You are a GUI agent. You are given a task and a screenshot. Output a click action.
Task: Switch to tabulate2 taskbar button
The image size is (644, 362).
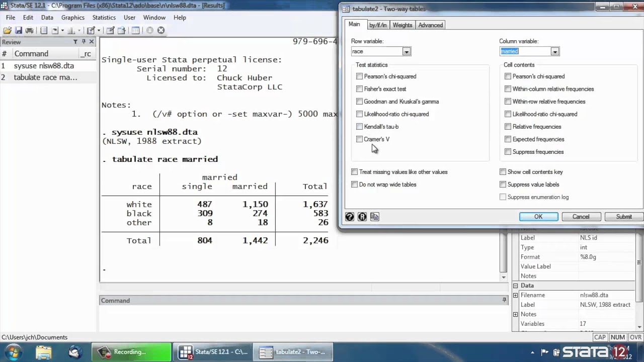coord(292,352)
